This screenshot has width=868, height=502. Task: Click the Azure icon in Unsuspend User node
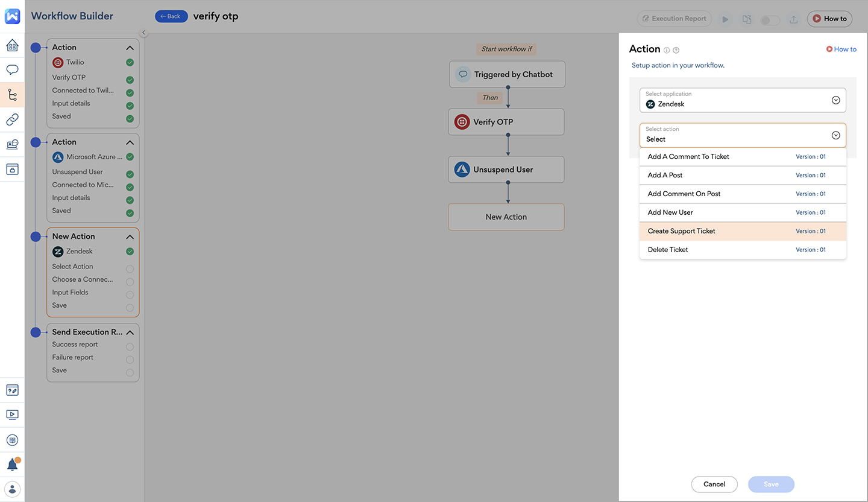tap(462, 170)
